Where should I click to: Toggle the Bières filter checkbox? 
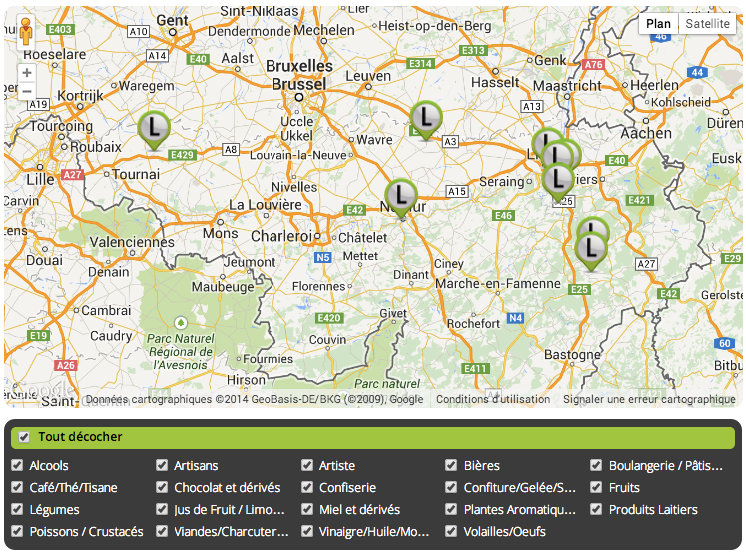pyautogui.click(x=452, y=465)
